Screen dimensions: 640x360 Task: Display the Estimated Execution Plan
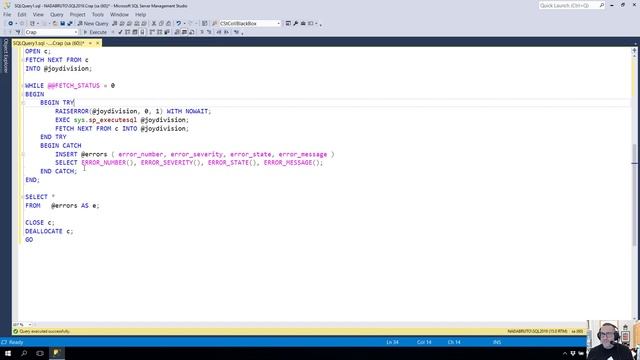127,32
